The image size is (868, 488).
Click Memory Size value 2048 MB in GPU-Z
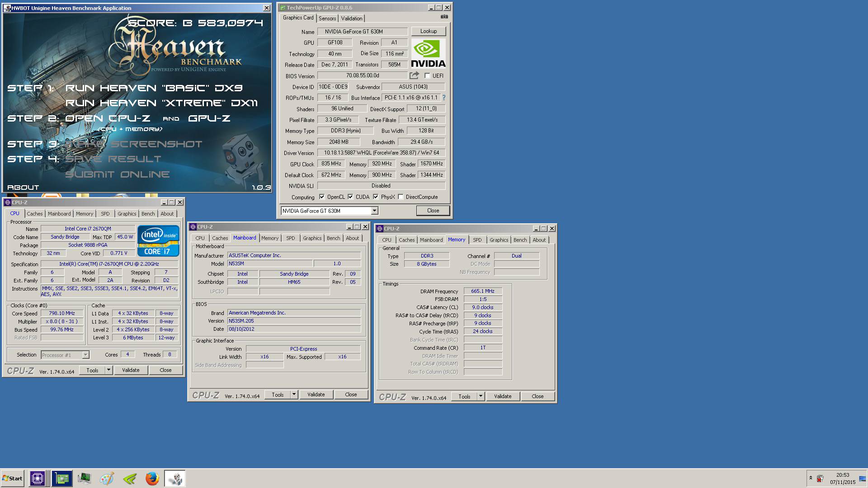coord(339,142)
